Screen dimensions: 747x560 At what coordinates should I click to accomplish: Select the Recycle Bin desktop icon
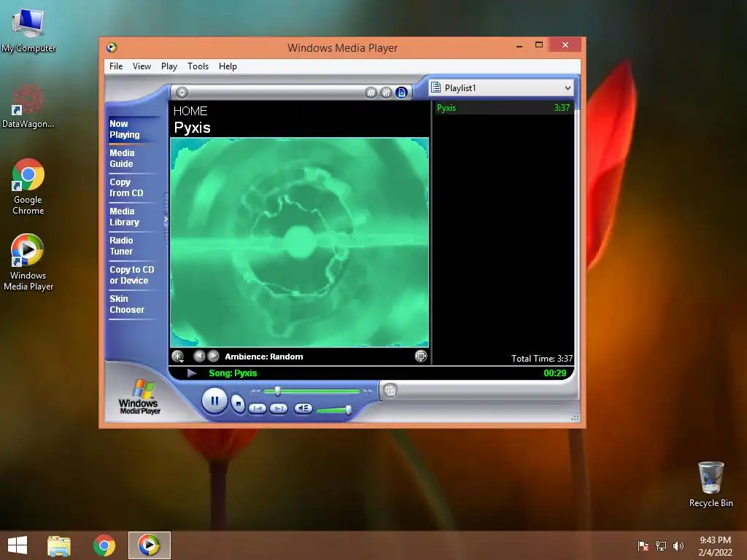(711, 484)
